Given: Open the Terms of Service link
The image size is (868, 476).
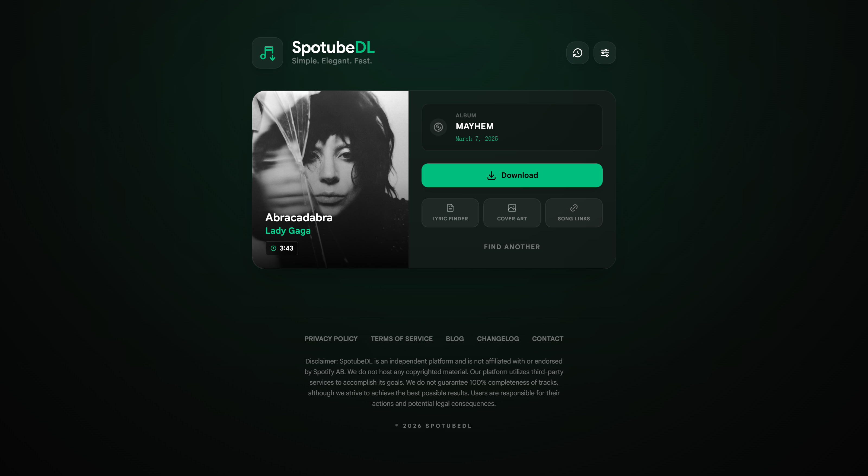Looking at the screenshot, I should point(402,339).
